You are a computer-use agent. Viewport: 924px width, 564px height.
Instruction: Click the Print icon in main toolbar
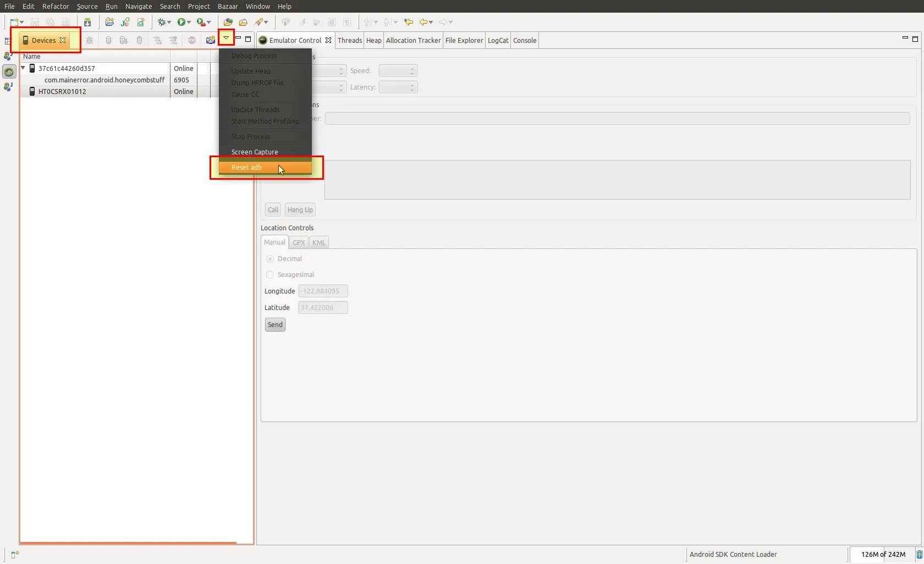click(x=65, y=22)
